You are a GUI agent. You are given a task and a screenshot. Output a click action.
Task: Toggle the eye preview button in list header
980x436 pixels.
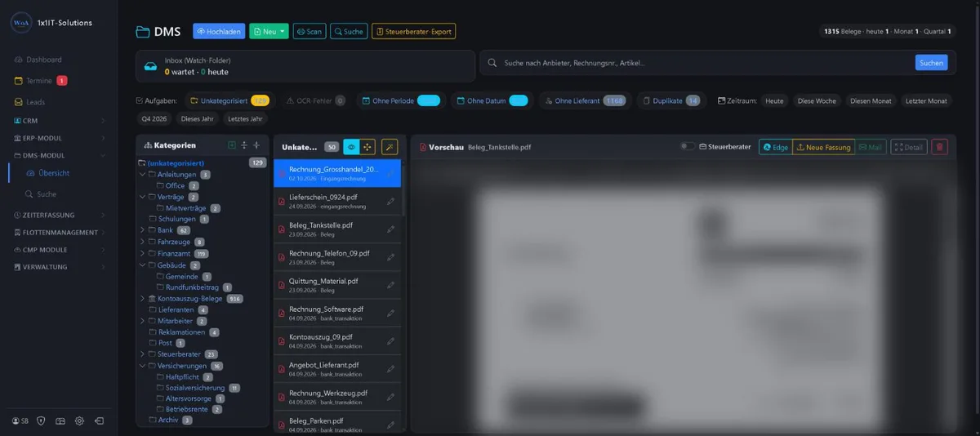[351, 147]
